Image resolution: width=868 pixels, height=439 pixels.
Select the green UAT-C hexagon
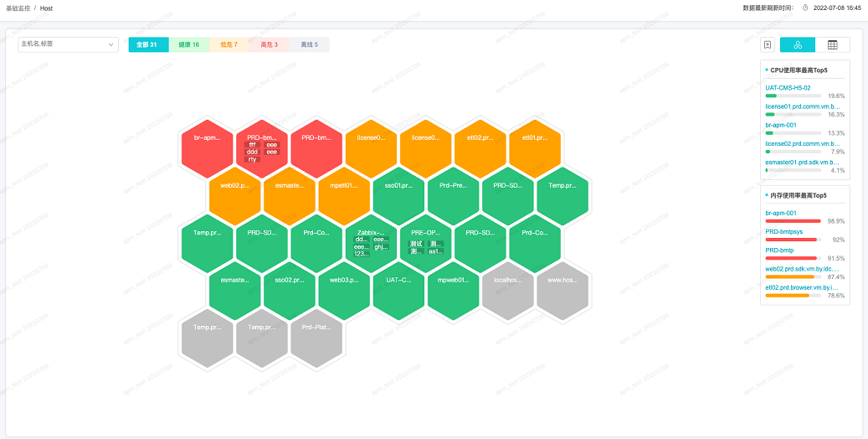(398, 290)
